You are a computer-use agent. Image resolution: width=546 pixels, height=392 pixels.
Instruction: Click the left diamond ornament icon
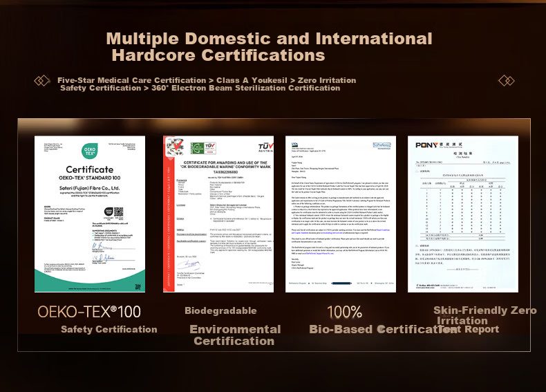point(41,81)
